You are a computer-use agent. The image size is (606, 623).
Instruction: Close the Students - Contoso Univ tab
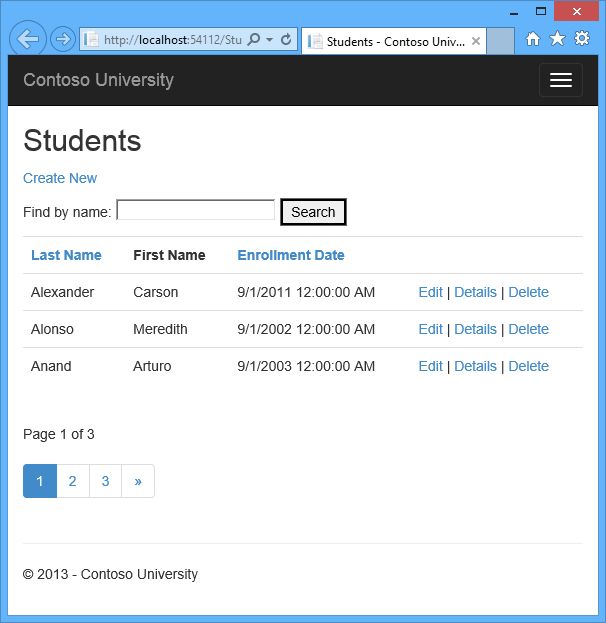coord(476,41)
